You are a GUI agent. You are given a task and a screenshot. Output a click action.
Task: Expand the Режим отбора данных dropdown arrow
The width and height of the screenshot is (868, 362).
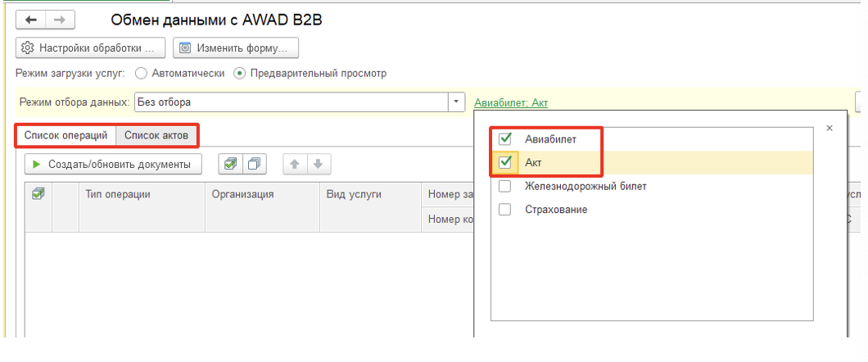coord(456,102)
